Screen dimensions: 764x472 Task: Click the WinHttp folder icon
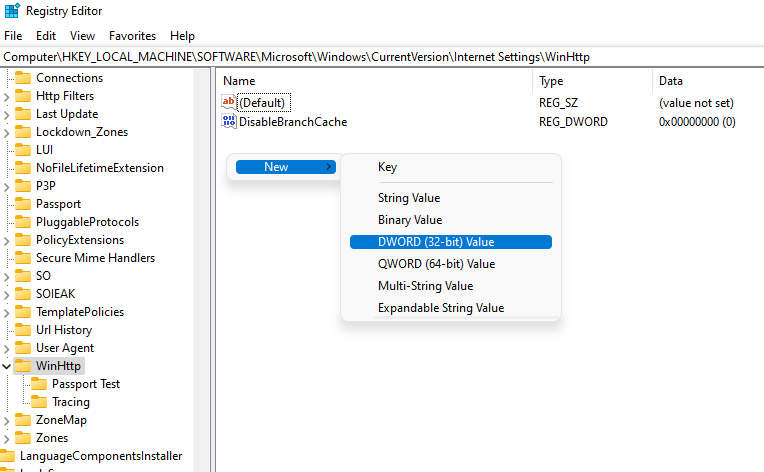tap(24, 366)
